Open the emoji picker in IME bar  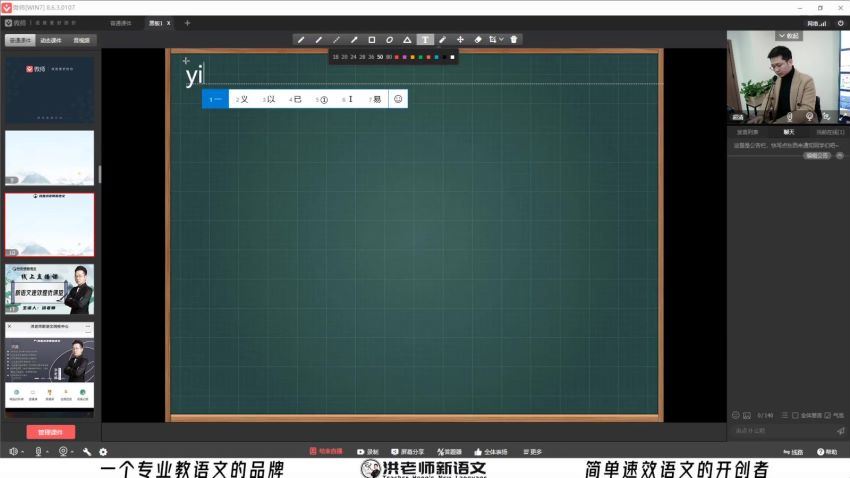pos(398,99)
